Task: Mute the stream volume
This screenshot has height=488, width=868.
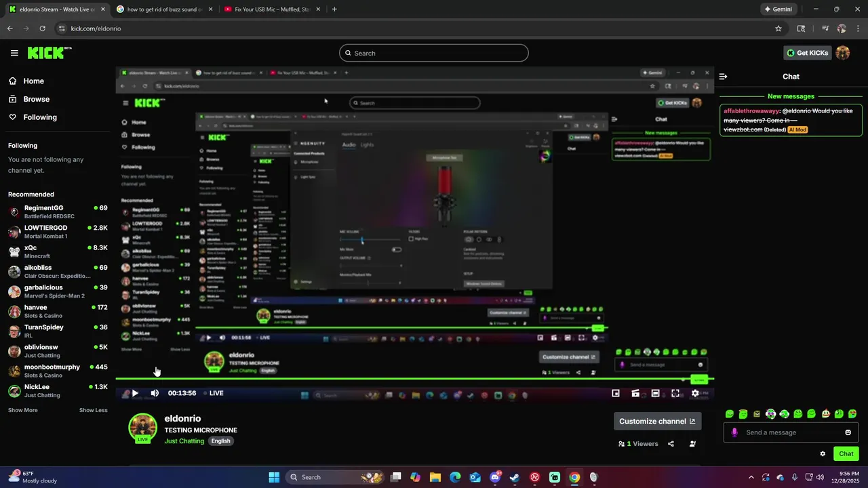Action: pyautogui.click(x=155, y=393)
